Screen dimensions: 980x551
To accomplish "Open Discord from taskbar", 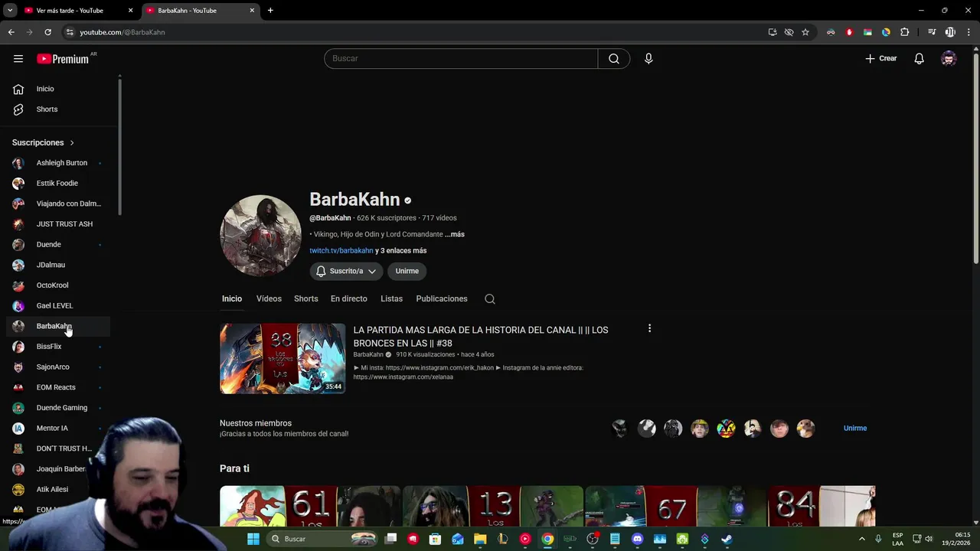I will click(x=638, y=539).
